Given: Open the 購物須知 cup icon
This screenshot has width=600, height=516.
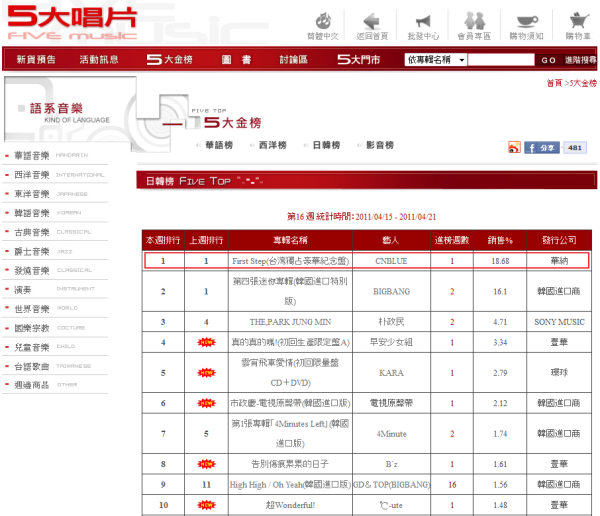Looking at the screenshot, I should [527, 21].
